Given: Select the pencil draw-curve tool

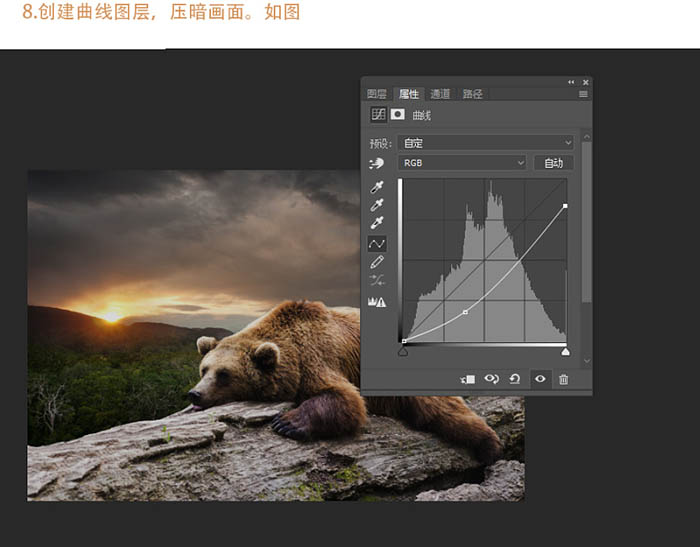Looking at the screenshot, I should coord(377,262).
